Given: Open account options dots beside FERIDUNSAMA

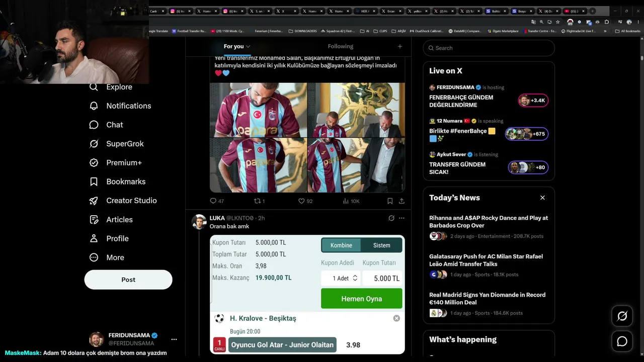Looking at the screenshot, I should pyautogui.click(x=174, y=339).
